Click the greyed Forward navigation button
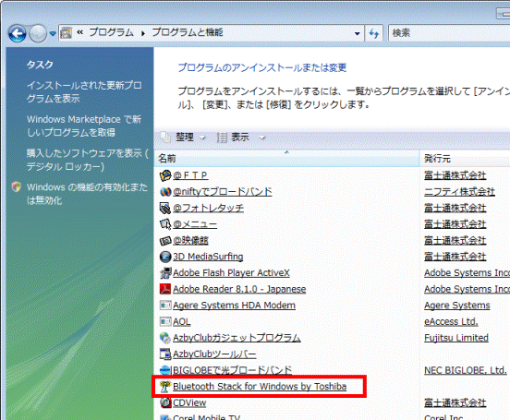Viewport: 510px width, 420px height. (x=38, y=33)
